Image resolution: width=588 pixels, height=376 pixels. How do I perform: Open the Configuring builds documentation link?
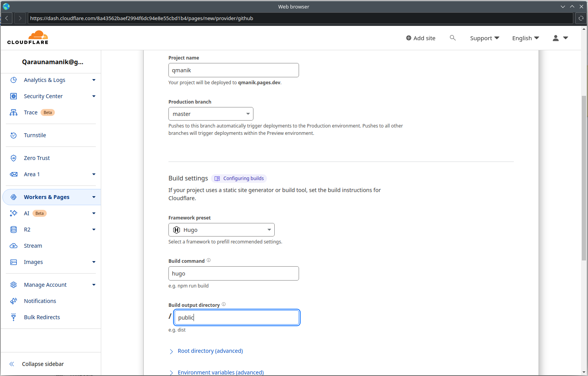click(x=239, y=178)
